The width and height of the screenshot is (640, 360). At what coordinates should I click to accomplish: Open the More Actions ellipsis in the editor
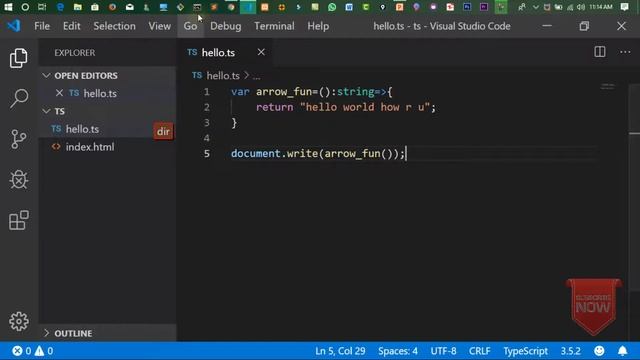(625, 52)
